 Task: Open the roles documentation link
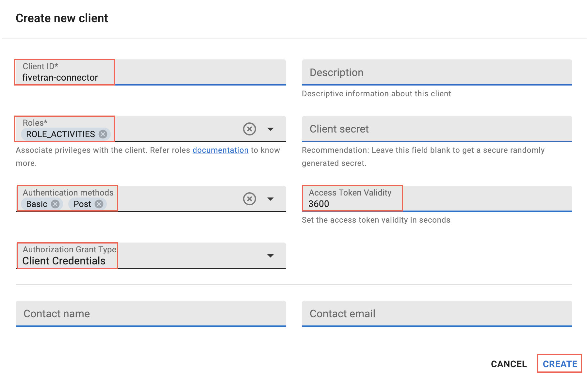click(220, 150)
